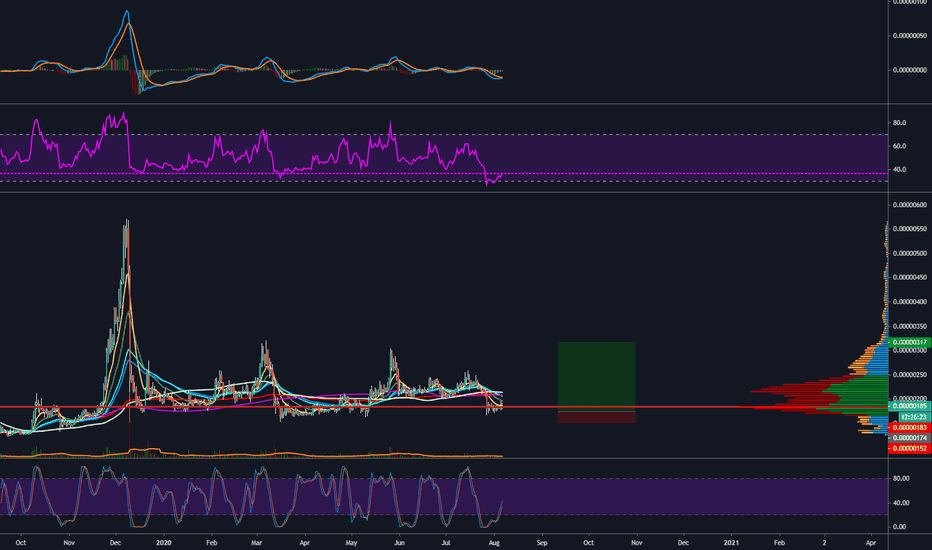Click the 0.00000000 MACD zero axis label
932x550 pixels.
[909, 70]
